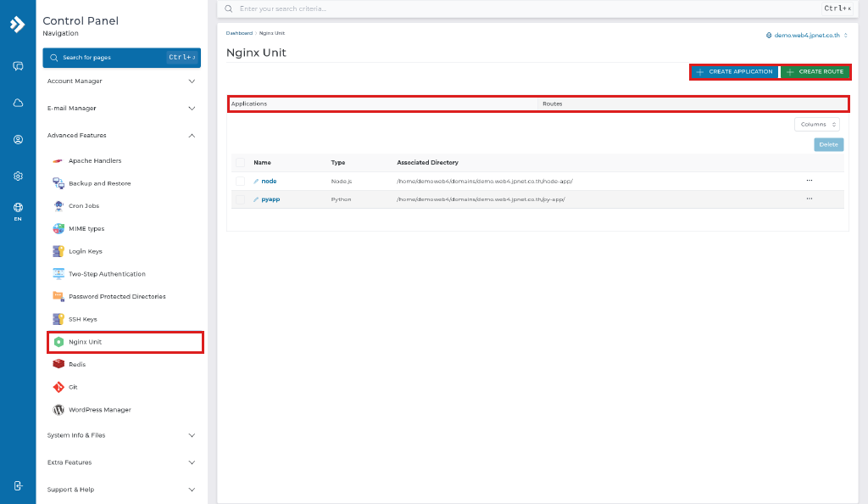Image resolution: width=868 pixels, height=504 pixels.
Task: Sort the table by the Name column header
Action: 263,163
